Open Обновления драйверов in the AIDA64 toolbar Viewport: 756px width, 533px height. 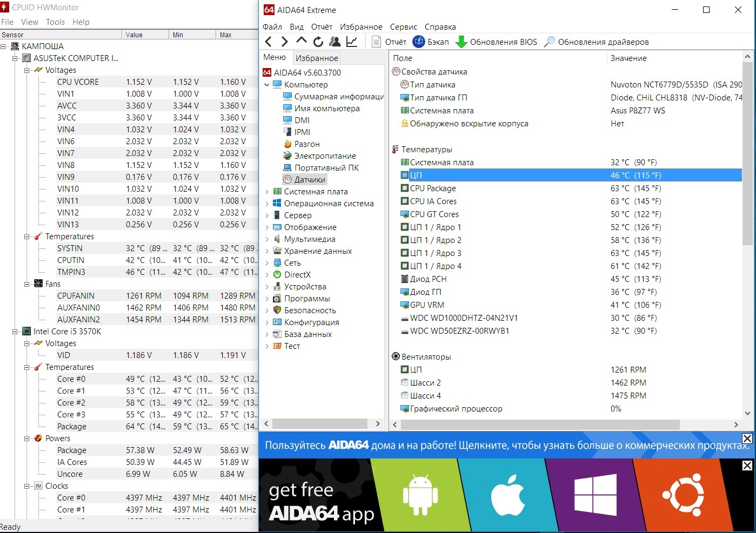(x=596, y=42)
